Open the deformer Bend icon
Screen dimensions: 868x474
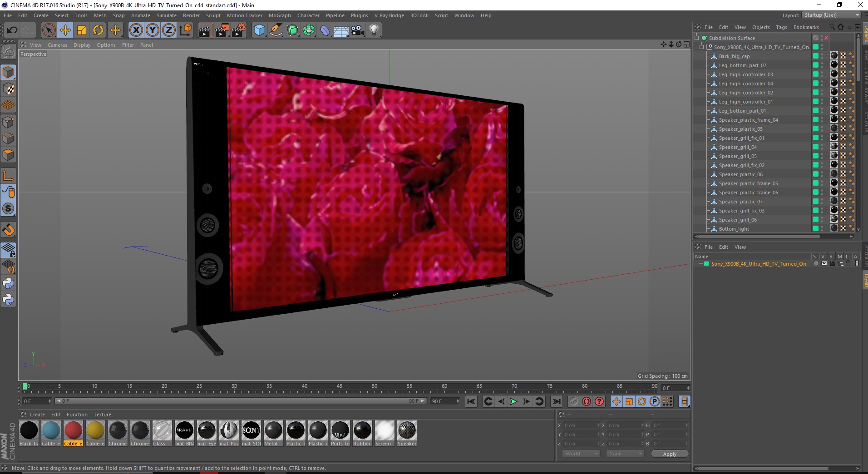325,30
